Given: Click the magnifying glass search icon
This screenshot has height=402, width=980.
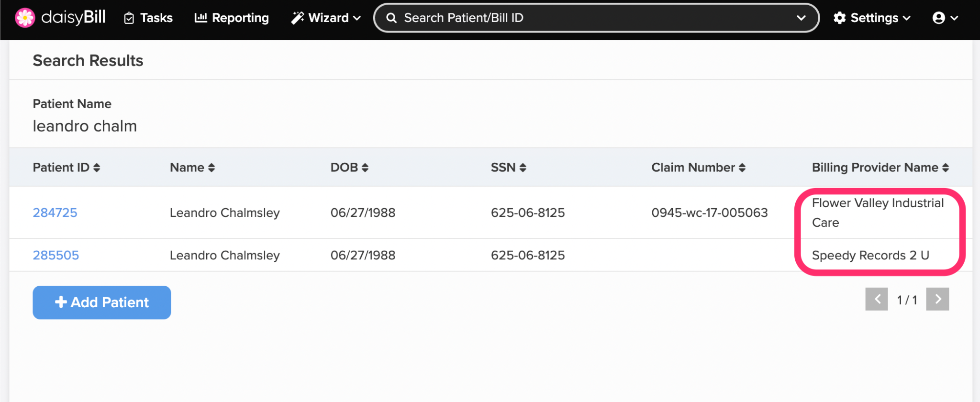Looking at the screenshot, I should (x=391, y=18).
